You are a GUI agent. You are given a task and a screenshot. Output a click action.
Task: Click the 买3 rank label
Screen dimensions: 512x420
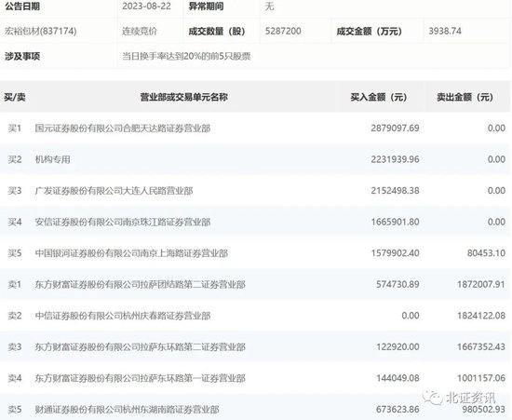(x=15, y=190)
